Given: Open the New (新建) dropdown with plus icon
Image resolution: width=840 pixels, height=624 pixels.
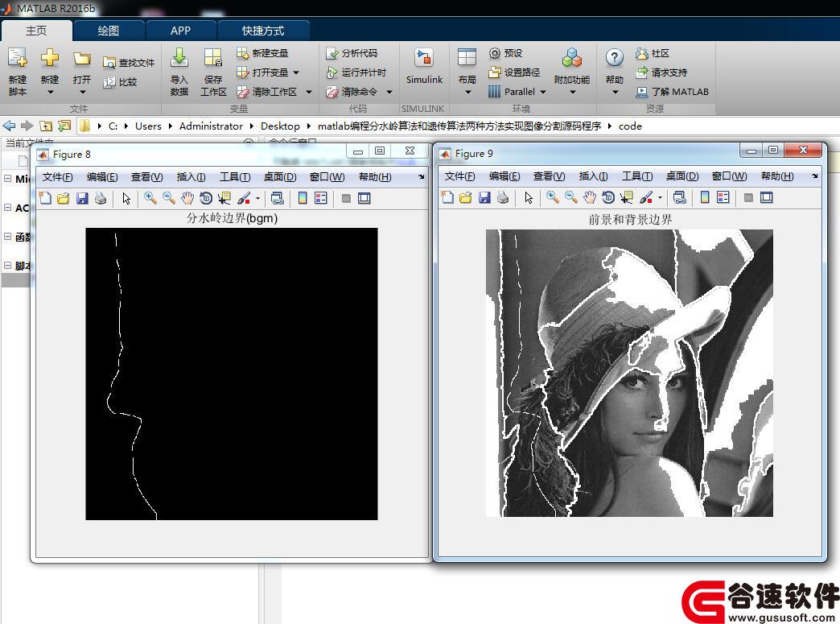Looking at the screenshot, I should tap(50, 72).
